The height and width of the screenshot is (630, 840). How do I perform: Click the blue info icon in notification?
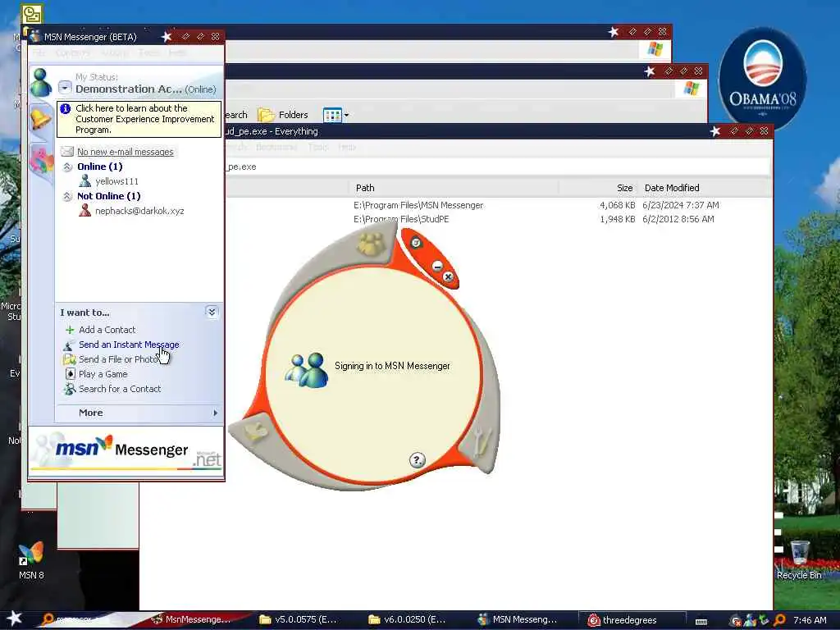pos(66,109)
